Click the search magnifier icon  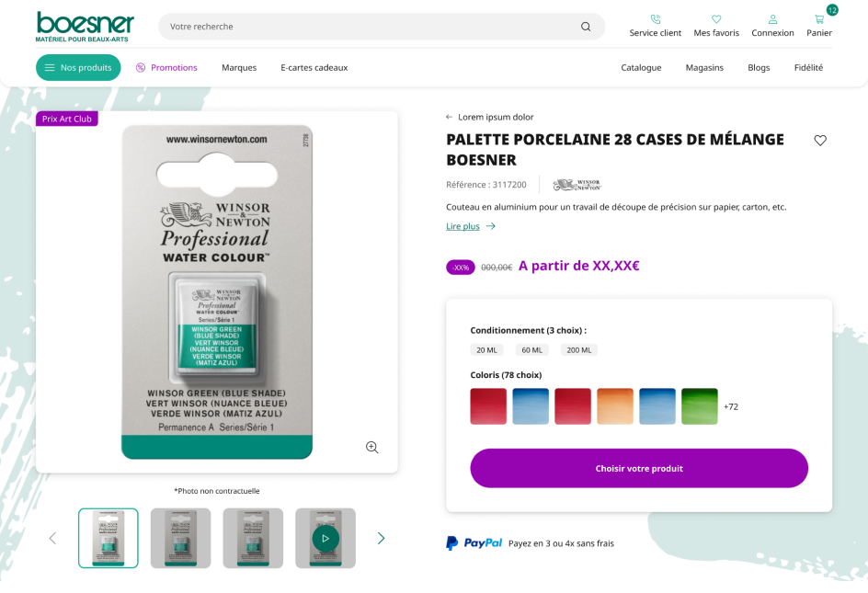click(586, 27)
